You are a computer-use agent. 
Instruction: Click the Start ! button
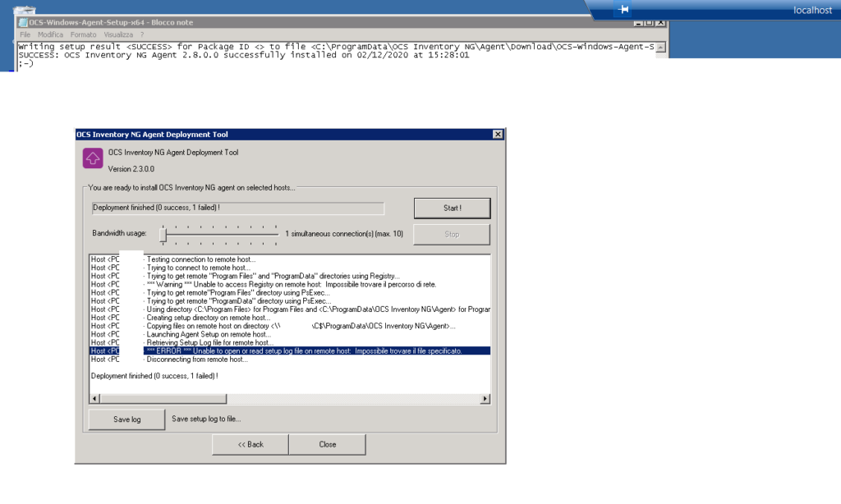tap(453, 208)
